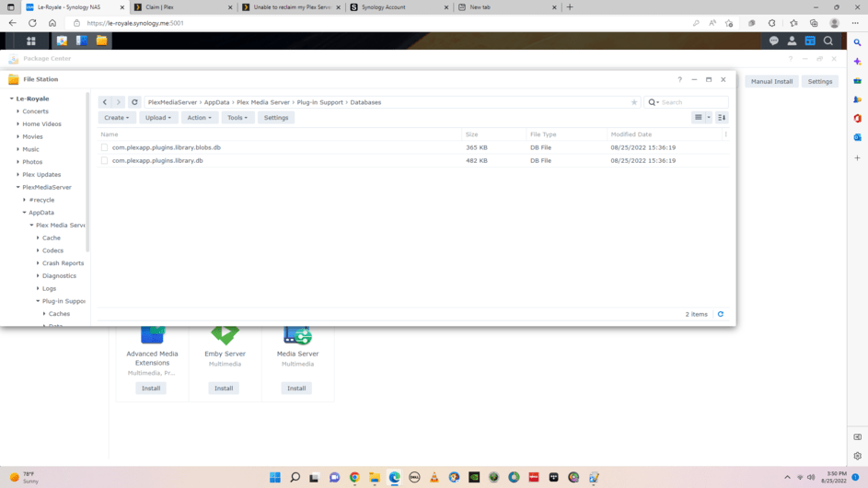The image size is (868, 488).
Task: Open the Upload dropdown menu
Action: pyautogui.click(x=158, y=118)
